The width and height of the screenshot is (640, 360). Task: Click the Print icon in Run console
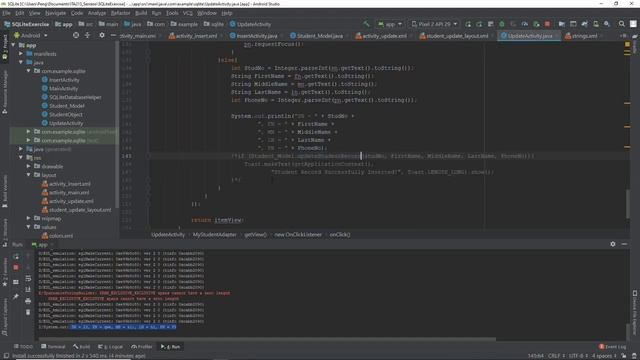(x=28, y=301)
